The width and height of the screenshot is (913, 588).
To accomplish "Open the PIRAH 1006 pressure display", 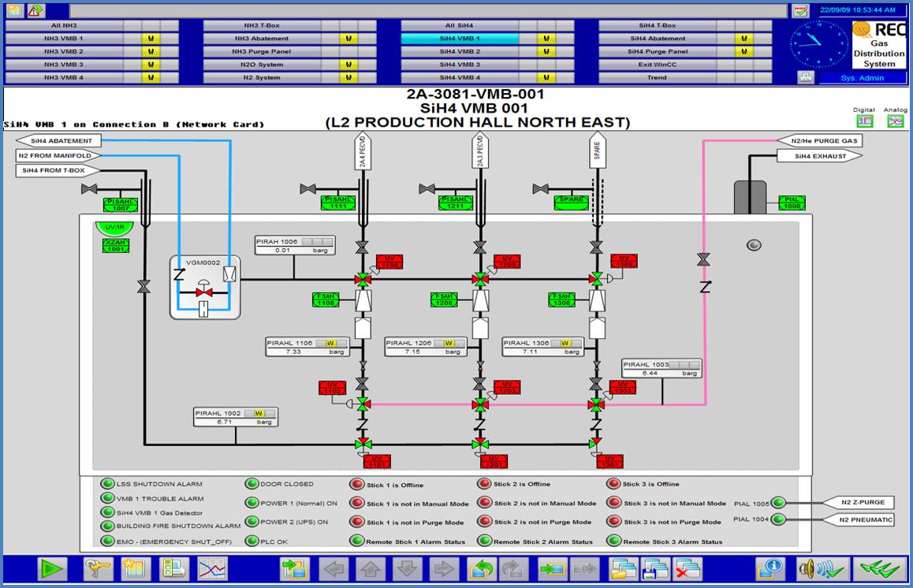I will point(295,245).
